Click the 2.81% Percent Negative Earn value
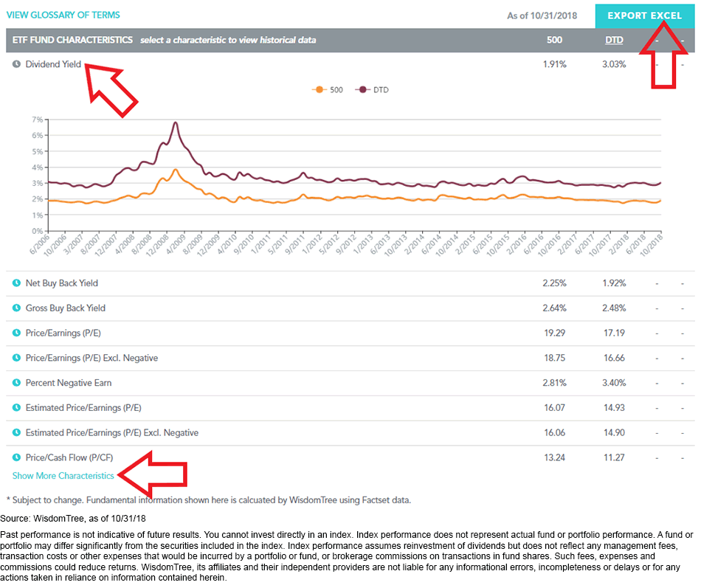Image resolution: width=701 pixels, height=588 pixels. click(554, 383)
